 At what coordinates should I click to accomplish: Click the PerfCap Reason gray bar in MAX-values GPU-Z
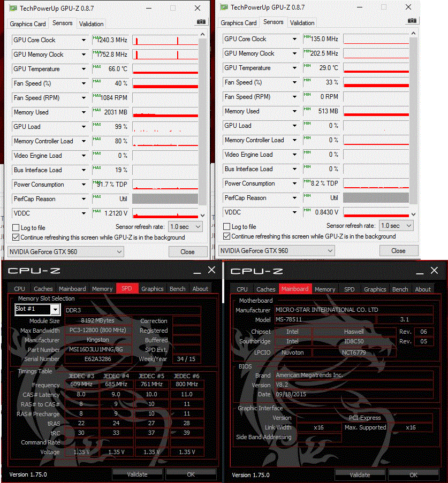165,198
